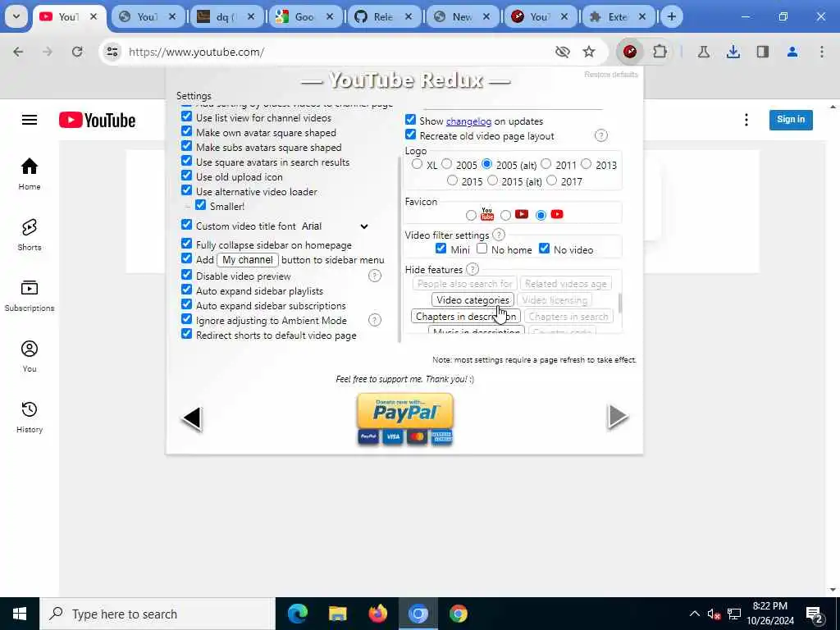Image resolution: width=840 pixels, height=630 pixels.
Task: Open History in YouTube sidebar
Action: (30, 417)
